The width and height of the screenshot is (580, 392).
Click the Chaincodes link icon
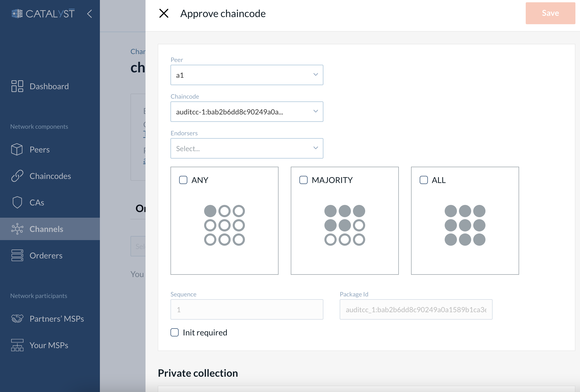tap(17, 176)
